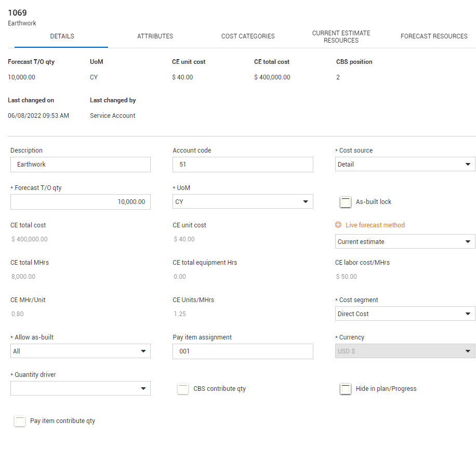The height and width of the screenshot is (449, 476).
Task: Enable the As-built lock checkbox
Action: 345,202
